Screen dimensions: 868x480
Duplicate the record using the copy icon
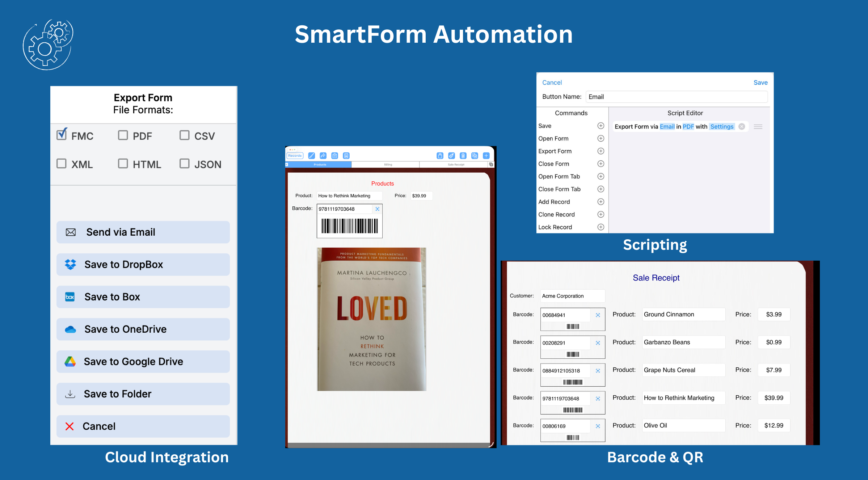point(475,156)
